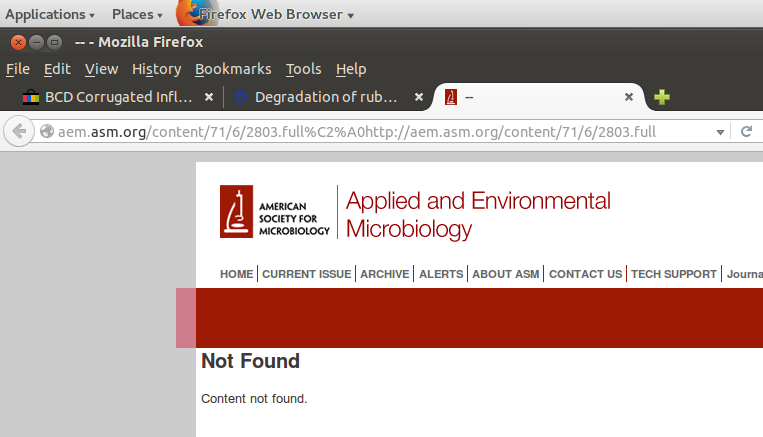The height and width of the screenshot is (437, 763).
Task: Open the TECH SUPPORT link
Action: click(x=673, y=274)
